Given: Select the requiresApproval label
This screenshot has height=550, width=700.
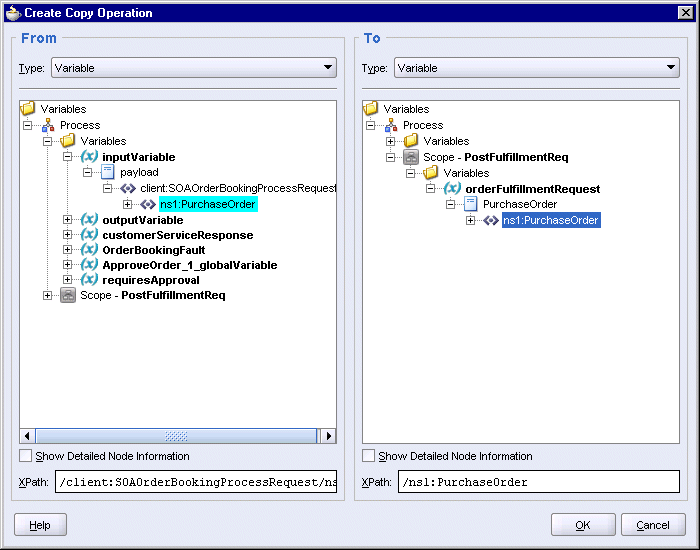Looking at the screenshot, I should [151, 280].
